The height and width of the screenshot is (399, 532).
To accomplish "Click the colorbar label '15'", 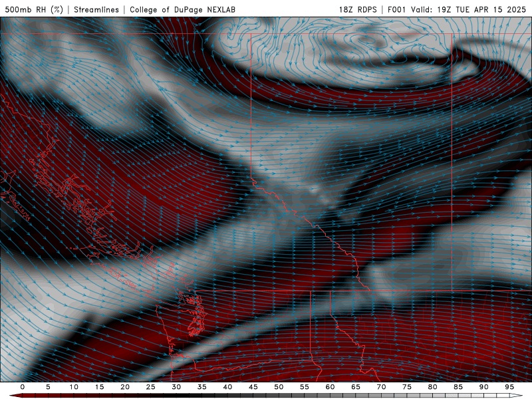I will 99,387.
